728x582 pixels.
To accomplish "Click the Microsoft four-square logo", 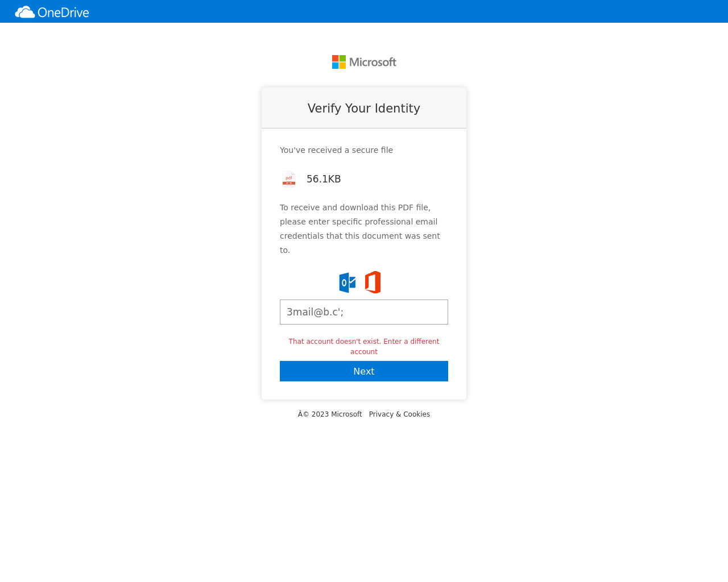I will 339,62.
